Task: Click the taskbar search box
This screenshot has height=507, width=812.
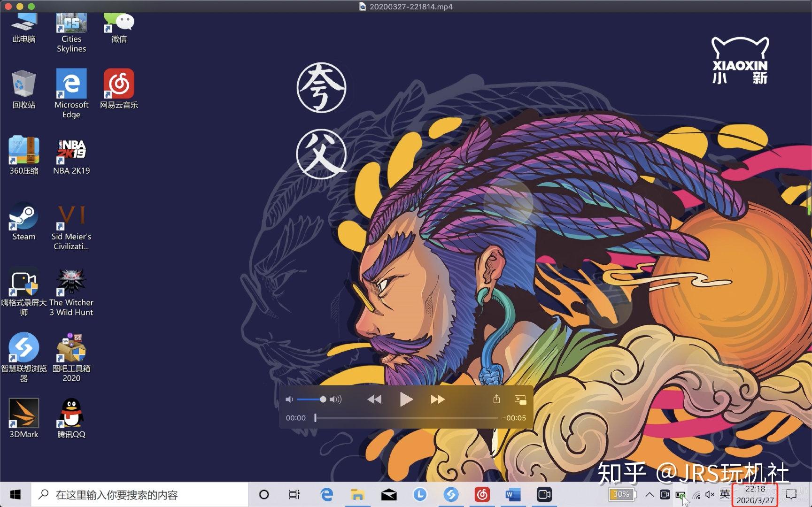Action: click(139, 494)
